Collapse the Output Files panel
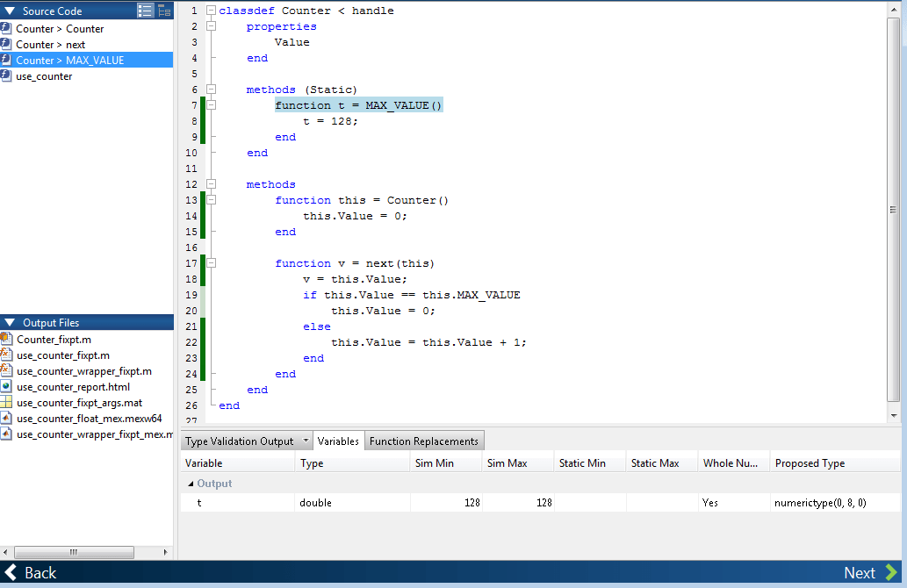Image resolution: width=907 pixels, height=588 pixels. point(9,323)
